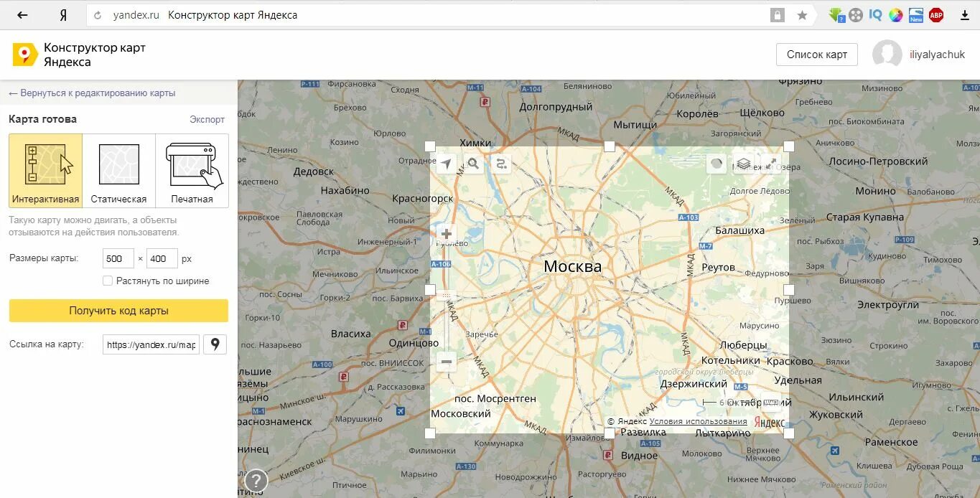Open Условия использования link on map
This screenshot has width=980, height=498.
point(698,422)
